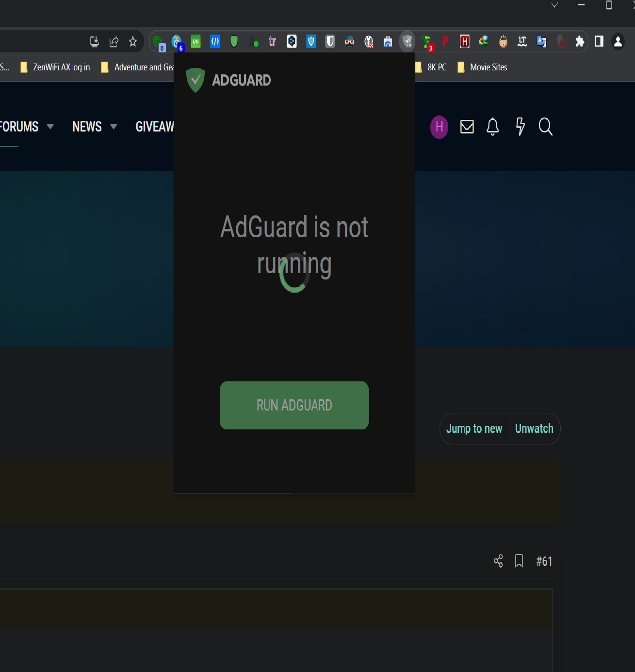Toggle the browser side panel
This screenshot has height=672, width=635.
point(599,42)
